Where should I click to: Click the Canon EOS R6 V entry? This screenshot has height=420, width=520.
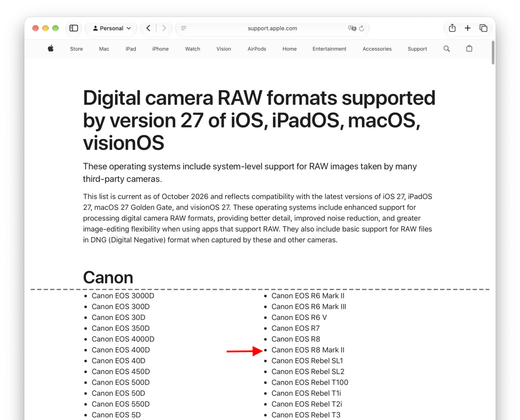coord(299,317)
